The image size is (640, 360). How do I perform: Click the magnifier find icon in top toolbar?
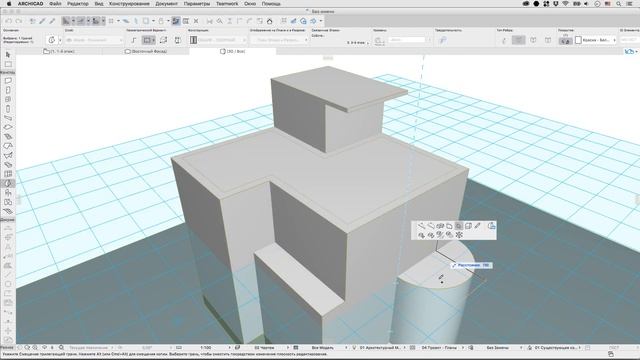point(220,21)
